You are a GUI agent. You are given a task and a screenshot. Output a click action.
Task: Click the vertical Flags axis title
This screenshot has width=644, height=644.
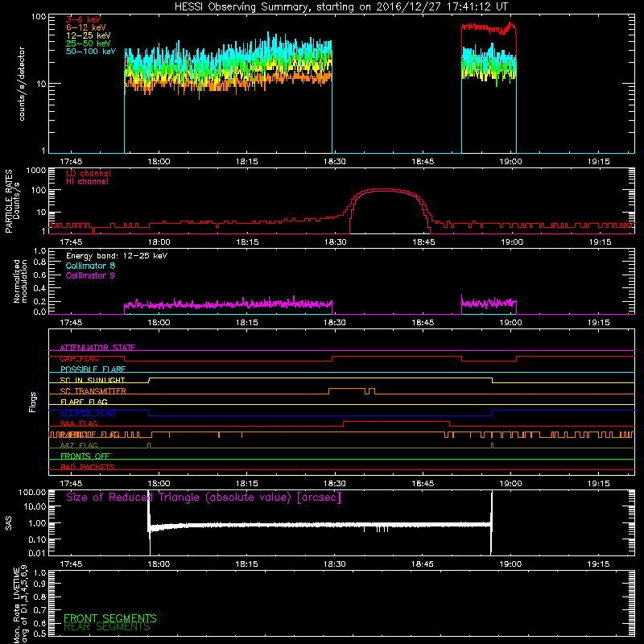(33, 402)
